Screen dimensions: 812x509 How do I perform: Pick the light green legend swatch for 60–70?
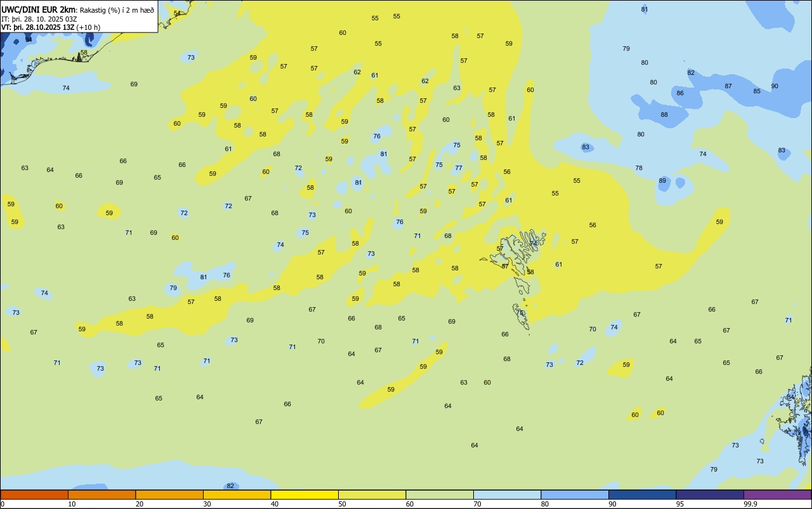click(440, 494)
